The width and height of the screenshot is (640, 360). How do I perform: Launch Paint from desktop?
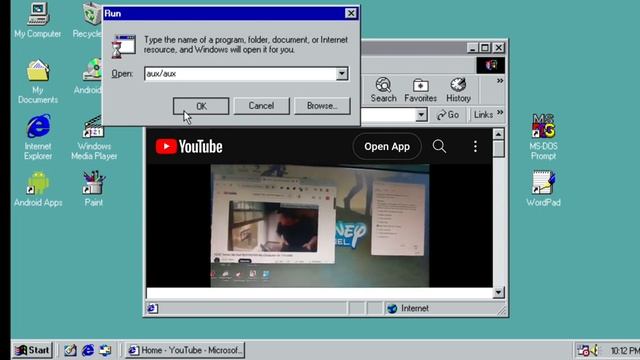(x=93, y=189)
